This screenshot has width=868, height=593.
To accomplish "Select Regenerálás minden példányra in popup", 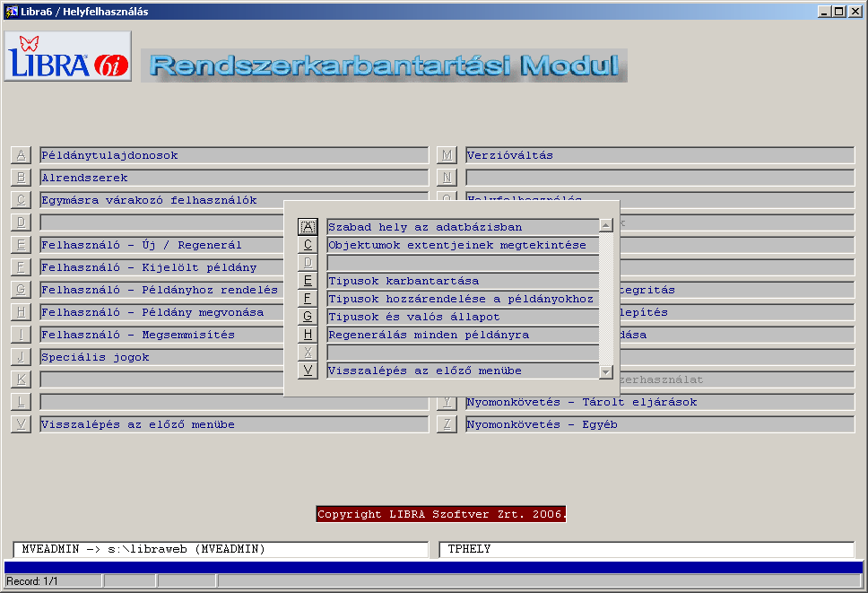I will click(x=463, y=335).
